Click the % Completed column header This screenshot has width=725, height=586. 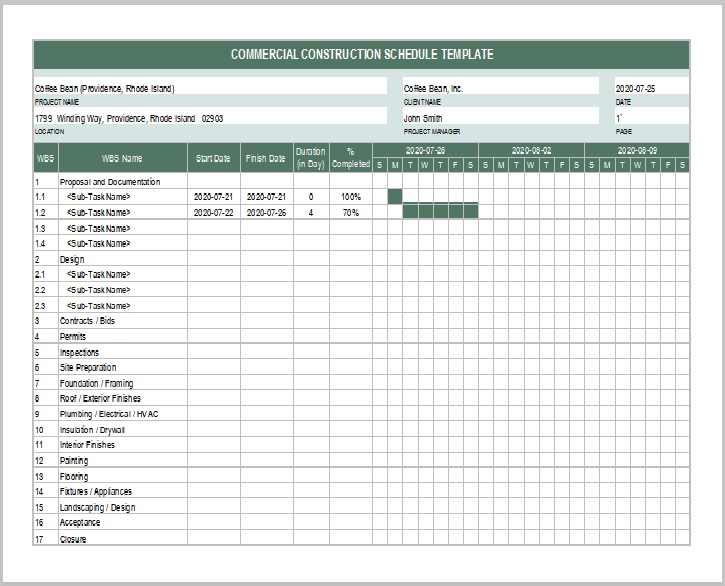[x=350, y=158]
